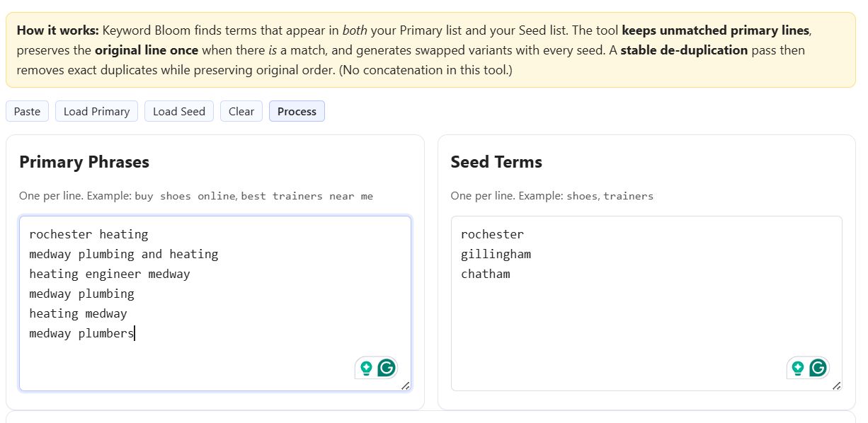Click the Primary Phrases textarea resize handle
Screen dimensions: 868x423
(x=405, y=386)
